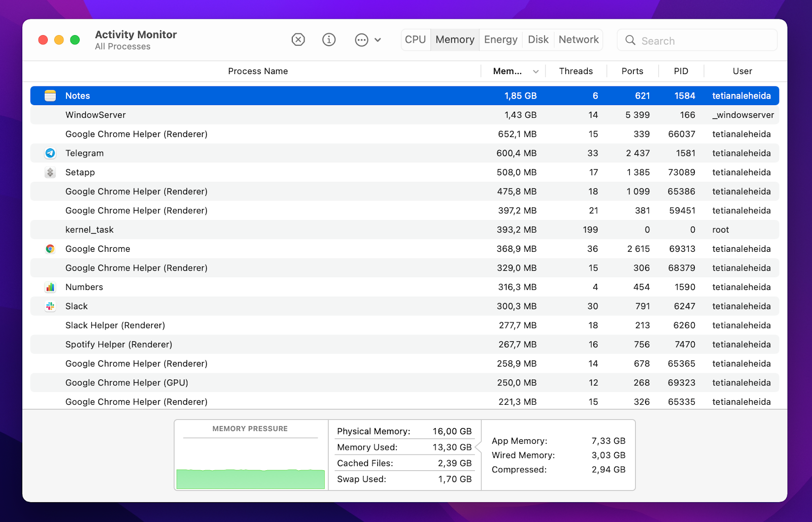Focus the Search field
Image resolution: width=812 pixels, height=522 pixels.
click(697, 40)
